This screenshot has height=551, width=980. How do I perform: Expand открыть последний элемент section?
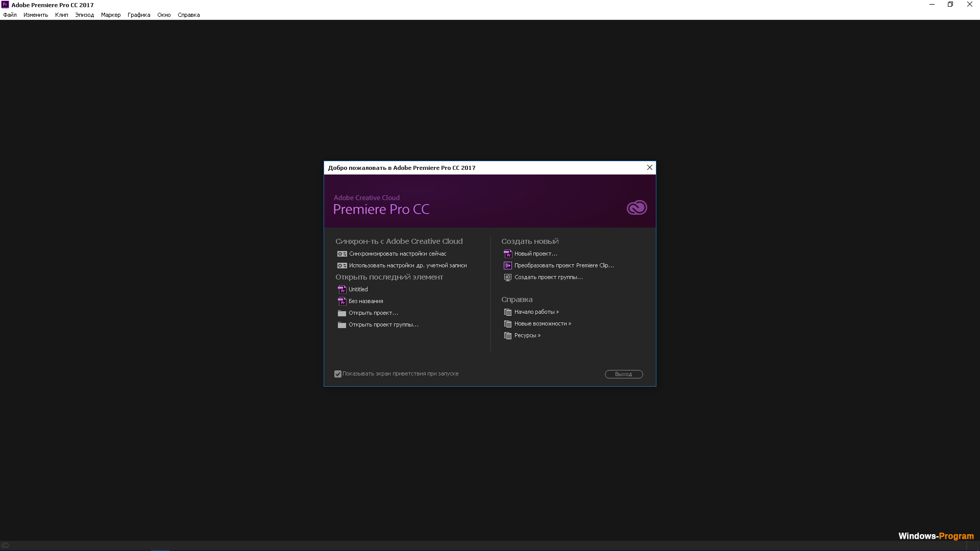click(x=389, y=277)
